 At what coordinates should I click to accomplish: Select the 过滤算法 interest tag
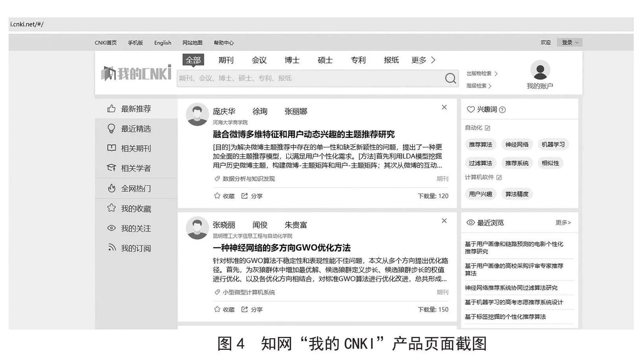[480, 163]
